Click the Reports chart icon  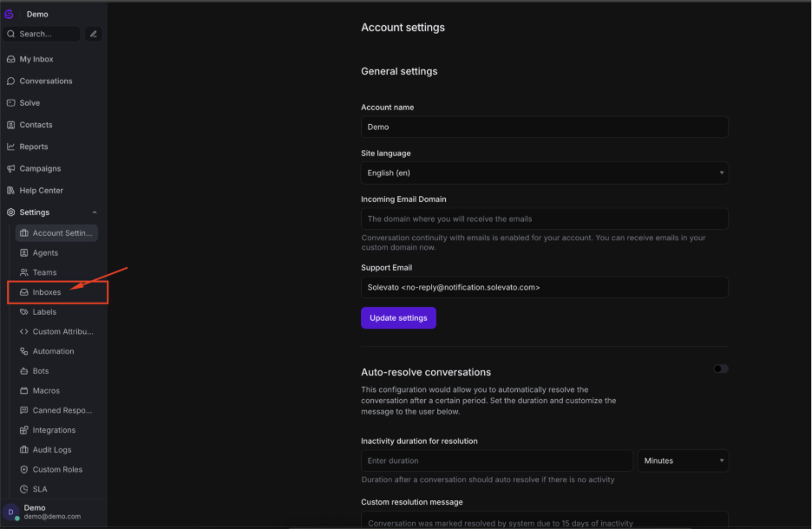(x=11, y=147)
